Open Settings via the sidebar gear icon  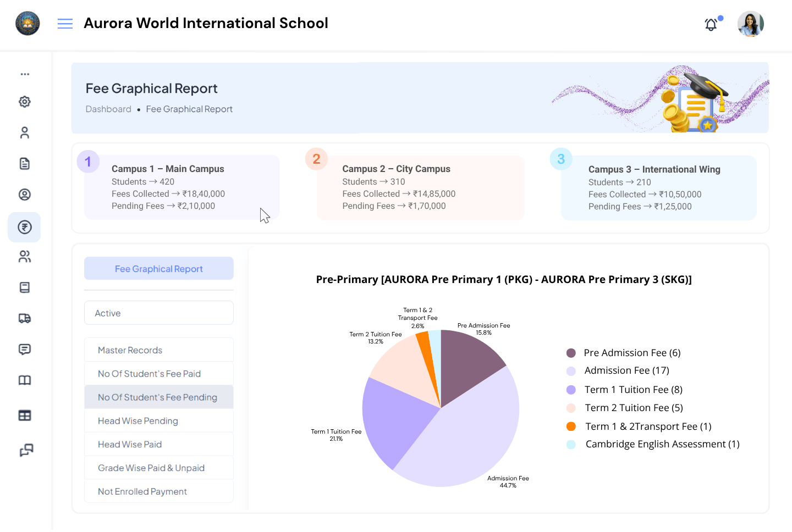click(24, 102)
